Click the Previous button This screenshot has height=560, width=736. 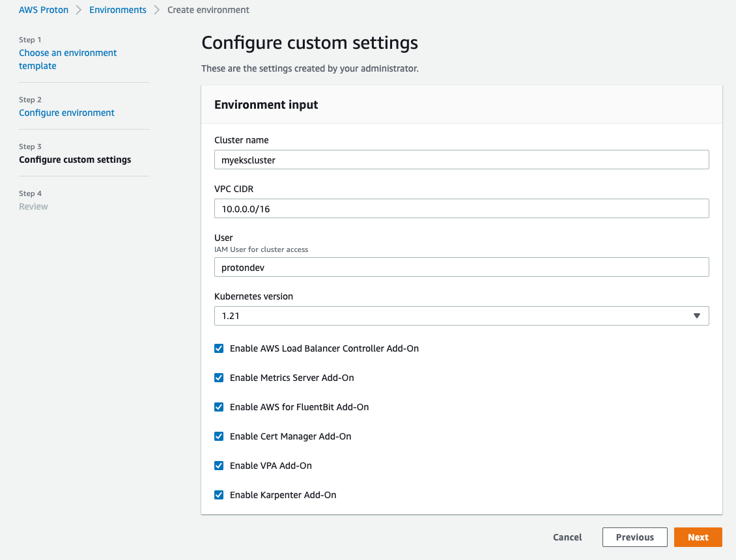coord(634,537)
